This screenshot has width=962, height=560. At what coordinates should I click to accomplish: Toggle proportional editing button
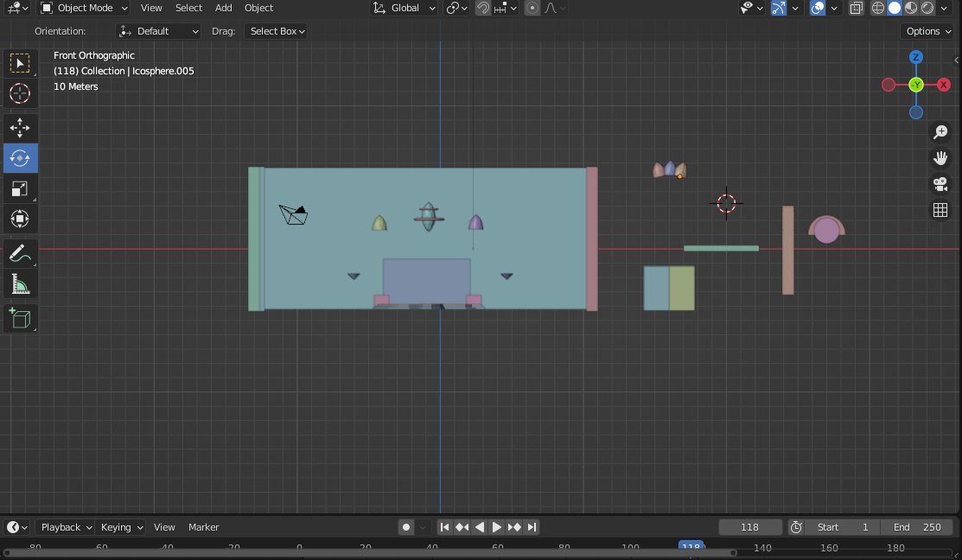pyautogui.click(x=532, y=8)
